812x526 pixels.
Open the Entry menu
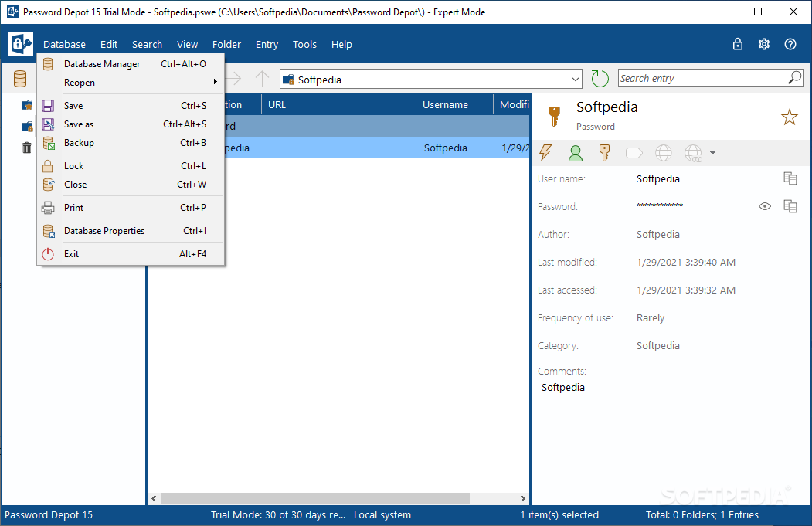click(x=267, y=45)
